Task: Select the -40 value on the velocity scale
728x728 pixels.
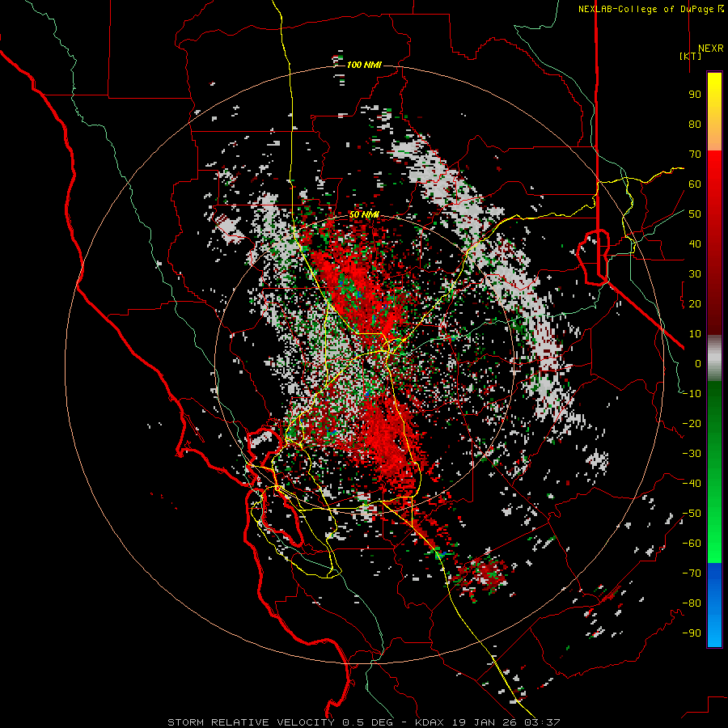Action: coord(692,484)
